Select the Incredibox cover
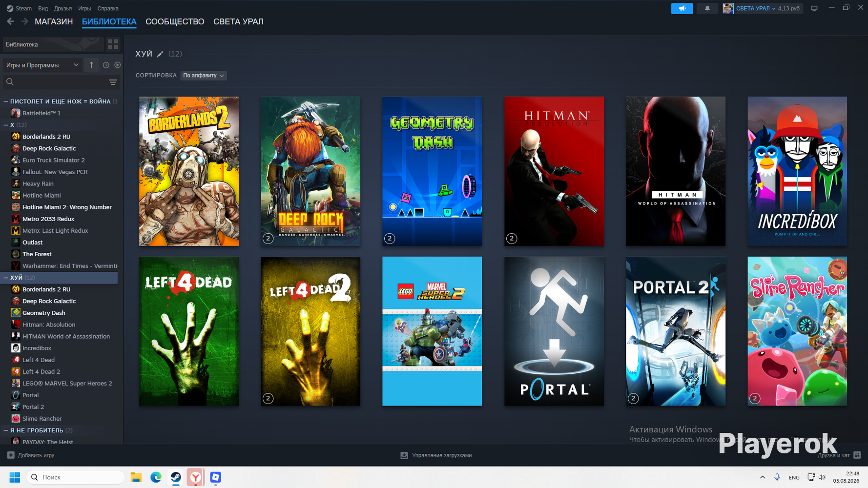Viewport: 868px width, 488px height. click(x=797, y=171)
